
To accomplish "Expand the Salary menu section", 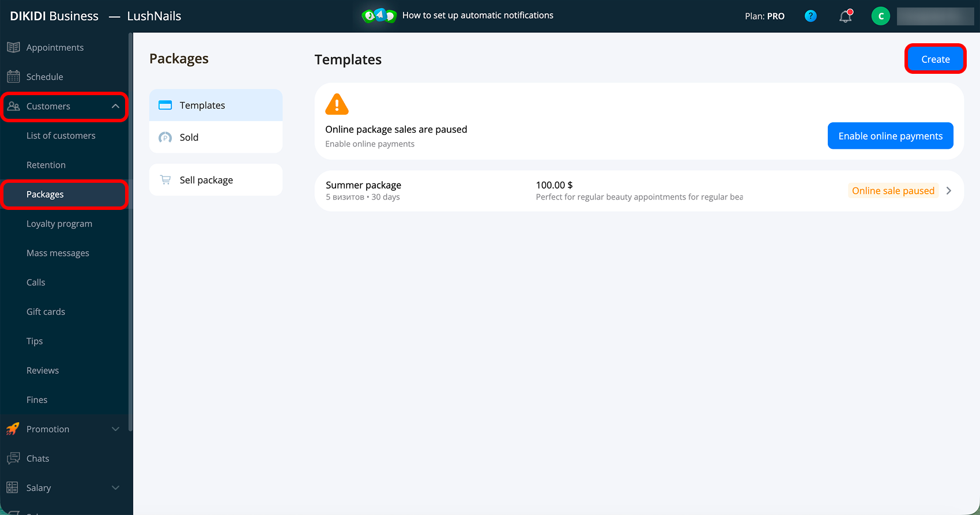I will 115,488.
